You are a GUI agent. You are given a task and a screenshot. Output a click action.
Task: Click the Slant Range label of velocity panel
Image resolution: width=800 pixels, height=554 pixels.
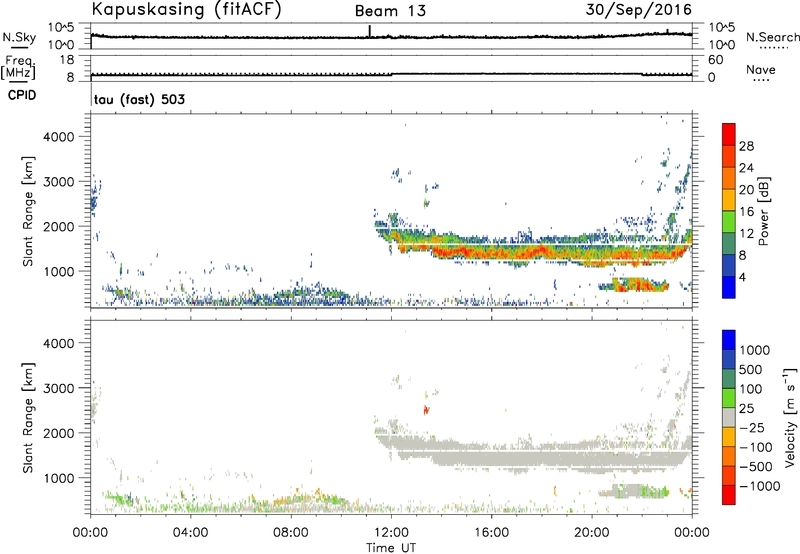(x=28, y=418)
